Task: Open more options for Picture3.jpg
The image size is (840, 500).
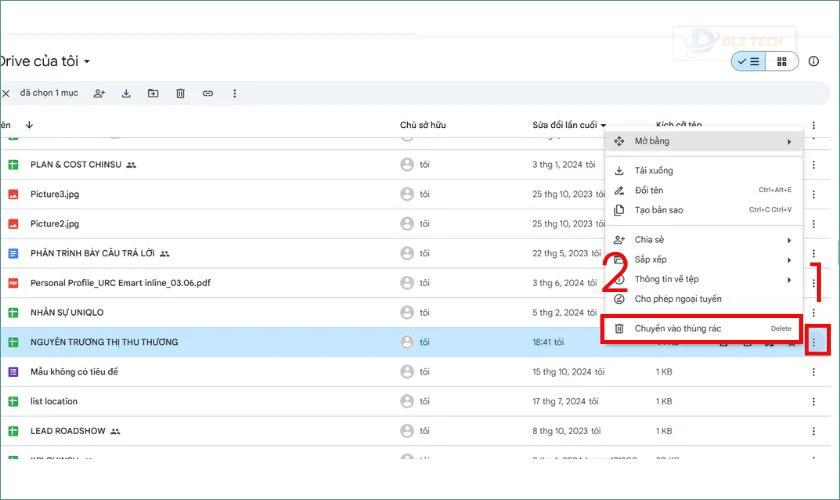Action: [x=813, y=194]
